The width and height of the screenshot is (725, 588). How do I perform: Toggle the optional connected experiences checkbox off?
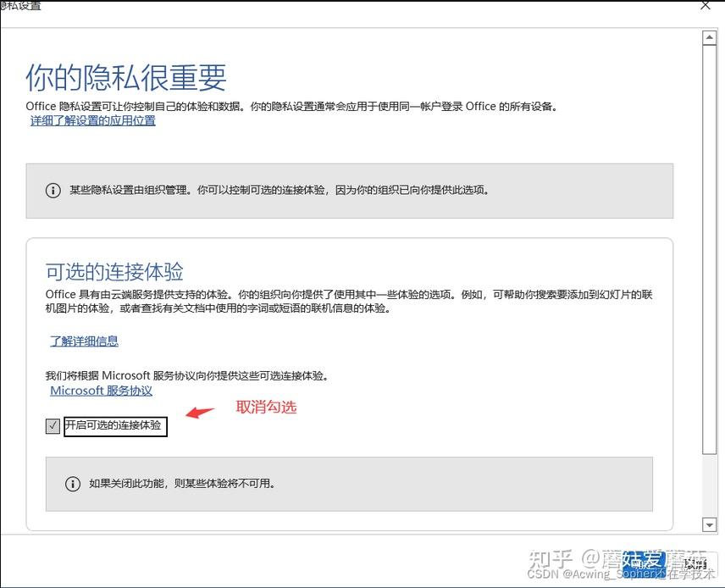[53, 425]
